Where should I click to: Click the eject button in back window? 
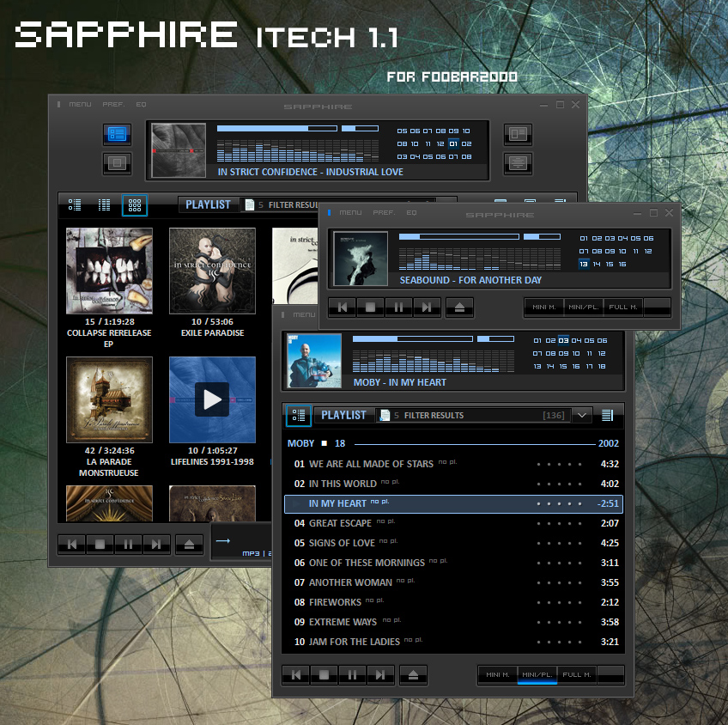(190, 545)
